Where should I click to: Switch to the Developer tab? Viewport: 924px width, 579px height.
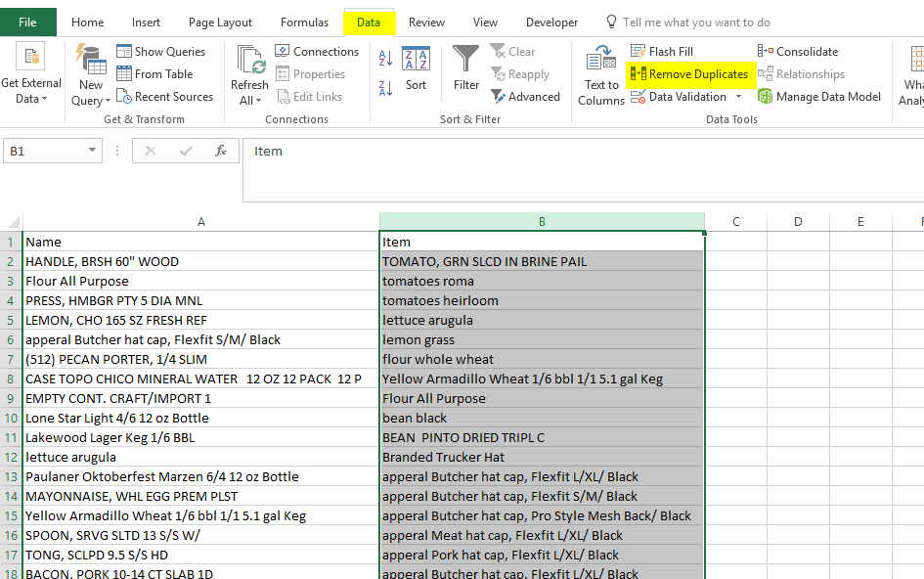pyautogui.click(x=551, y=22)
